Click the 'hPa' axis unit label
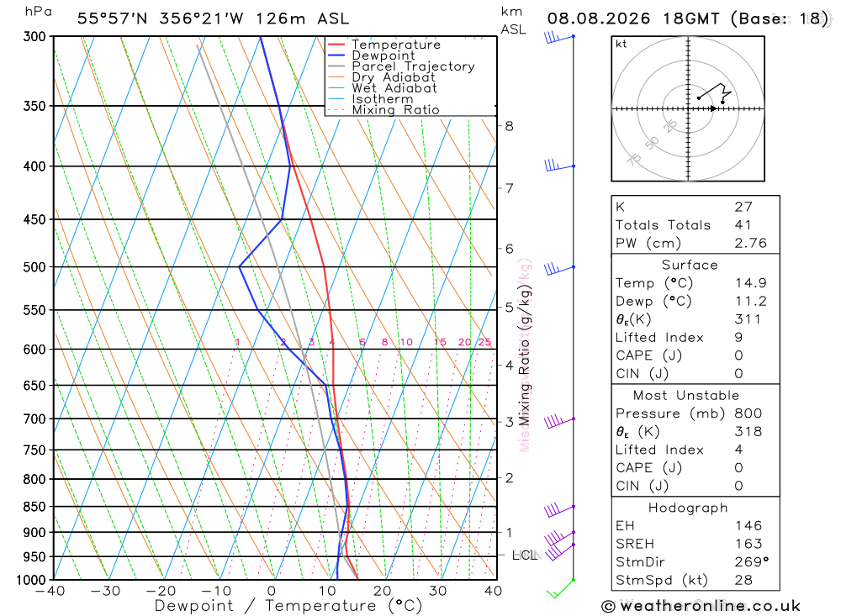 (38, 12)
